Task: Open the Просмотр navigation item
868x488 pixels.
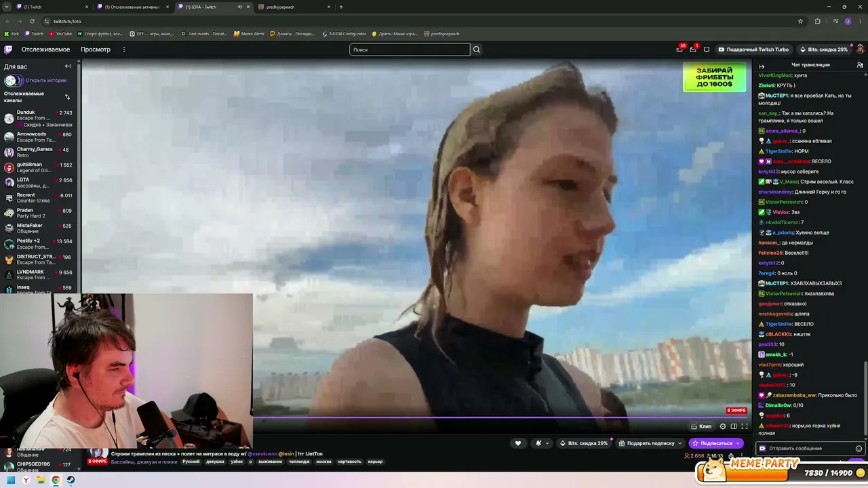Action: [96, 49]
